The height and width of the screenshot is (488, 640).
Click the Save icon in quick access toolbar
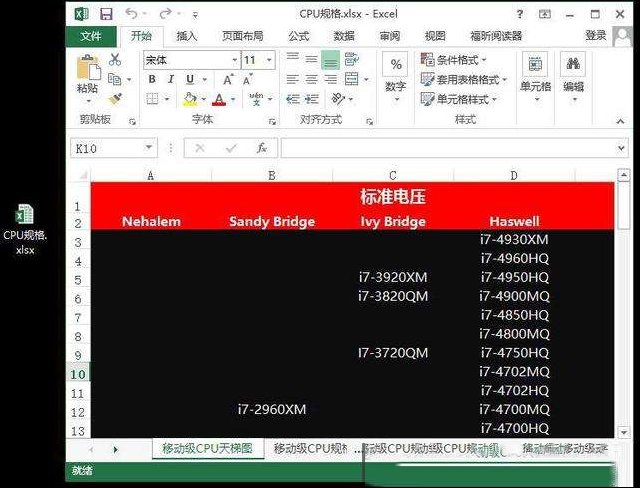[x=106, y=14]
